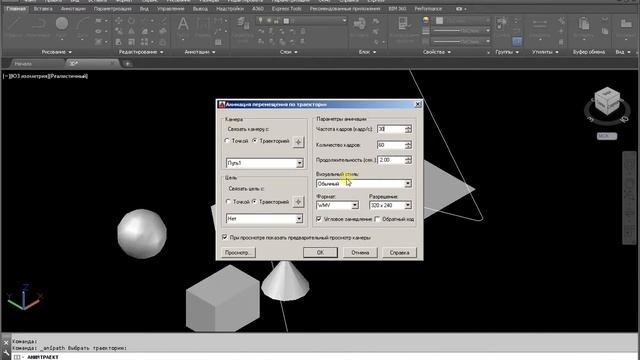Open the Начало file tab
This screenshot has height=360, width=640.
pyautogui.click(x=23, y=64)
